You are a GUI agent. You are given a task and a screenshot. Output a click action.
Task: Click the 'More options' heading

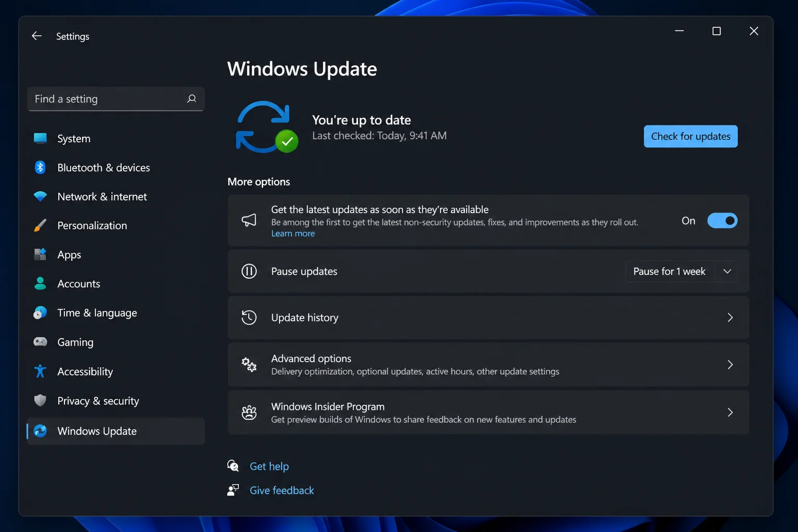(x=259, y=182)
